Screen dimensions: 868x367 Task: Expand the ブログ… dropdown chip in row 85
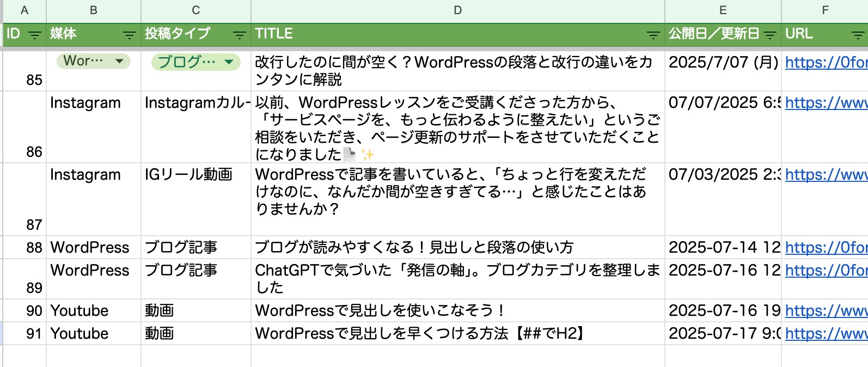(229, 62)
